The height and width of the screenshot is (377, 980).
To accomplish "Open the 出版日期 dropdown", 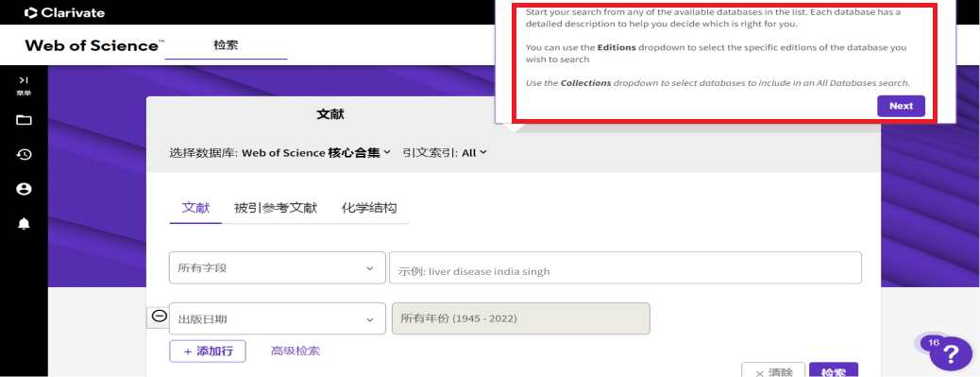I will point(277,318).
